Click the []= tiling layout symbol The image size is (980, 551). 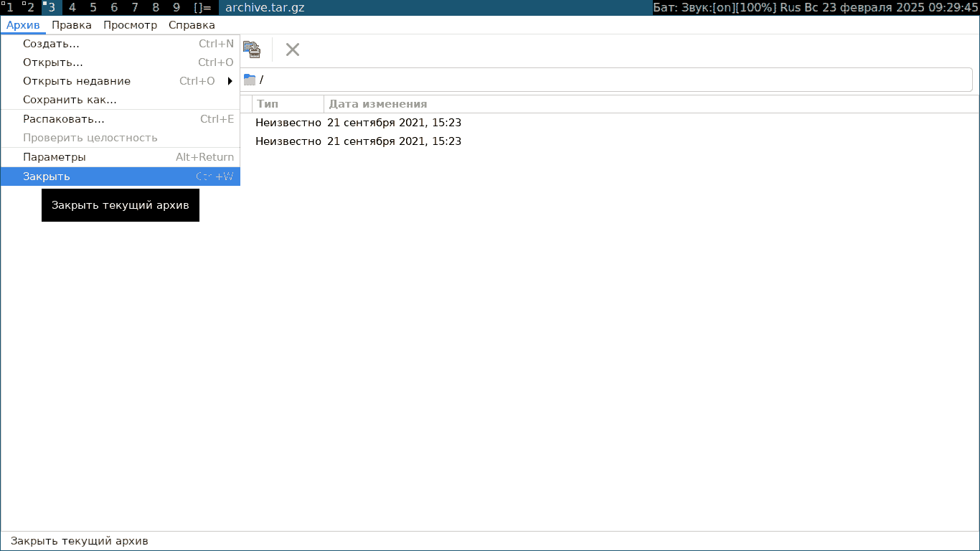(x=202, y=8)
